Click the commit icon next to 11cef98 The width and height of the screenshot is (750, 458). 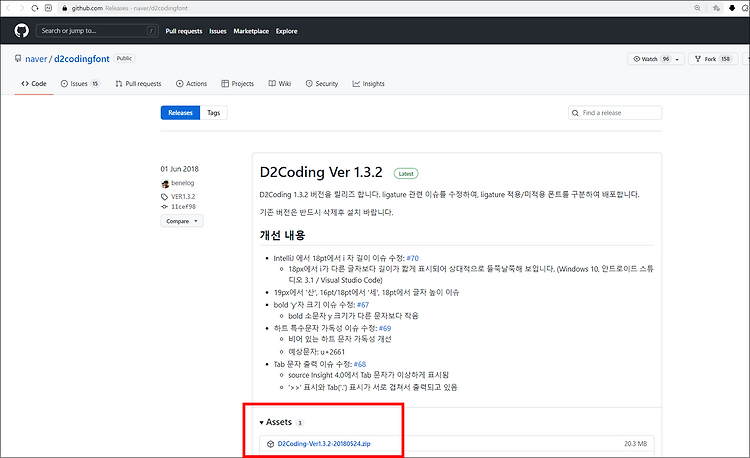pyautogui.click(x=164, y=207)
